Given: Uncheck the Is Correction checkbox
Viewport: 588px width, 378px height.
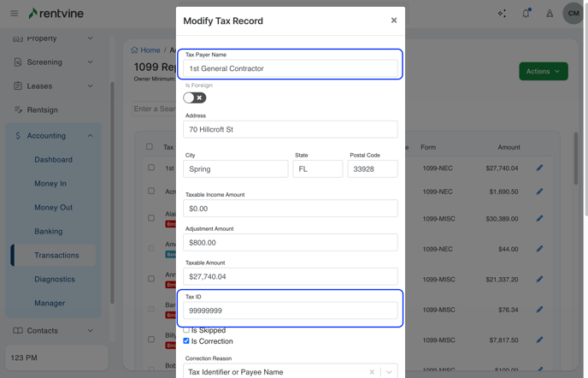Looking at the screenshot, I should pyautogui.click(x=186, y=341).
